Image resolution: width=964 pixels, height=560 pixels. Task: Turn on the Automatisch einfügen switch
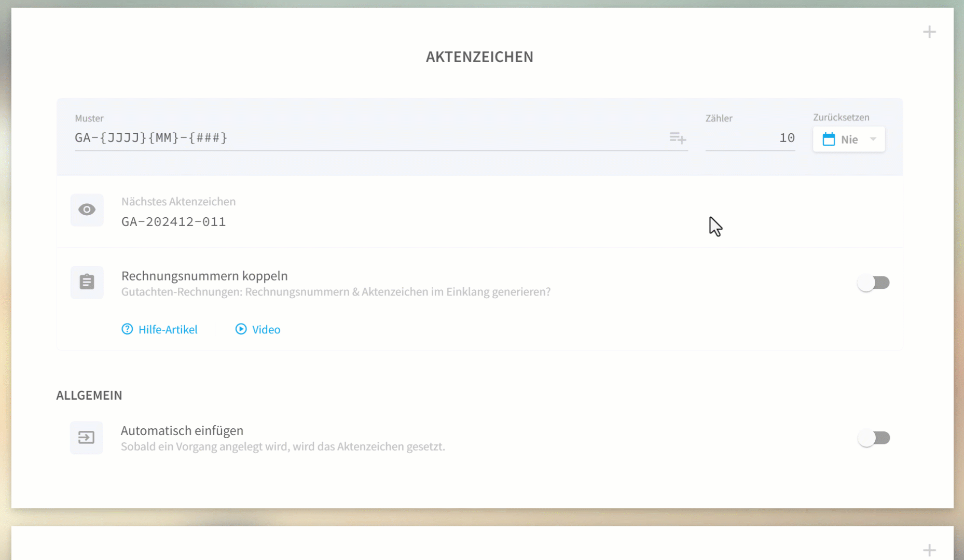pos(874,438)
